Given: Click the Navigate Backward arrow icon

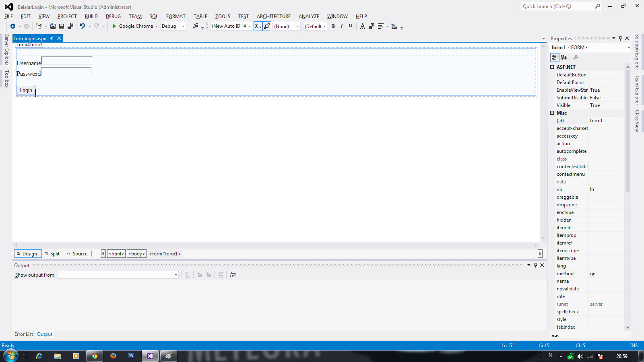Looking at the screenshot, I should (x=12, y=26).
